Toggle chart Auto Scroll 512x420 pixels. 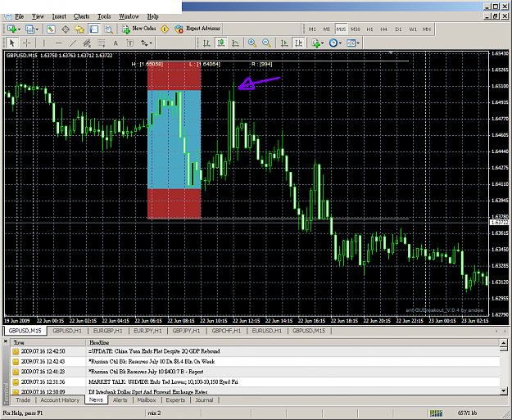283,43
